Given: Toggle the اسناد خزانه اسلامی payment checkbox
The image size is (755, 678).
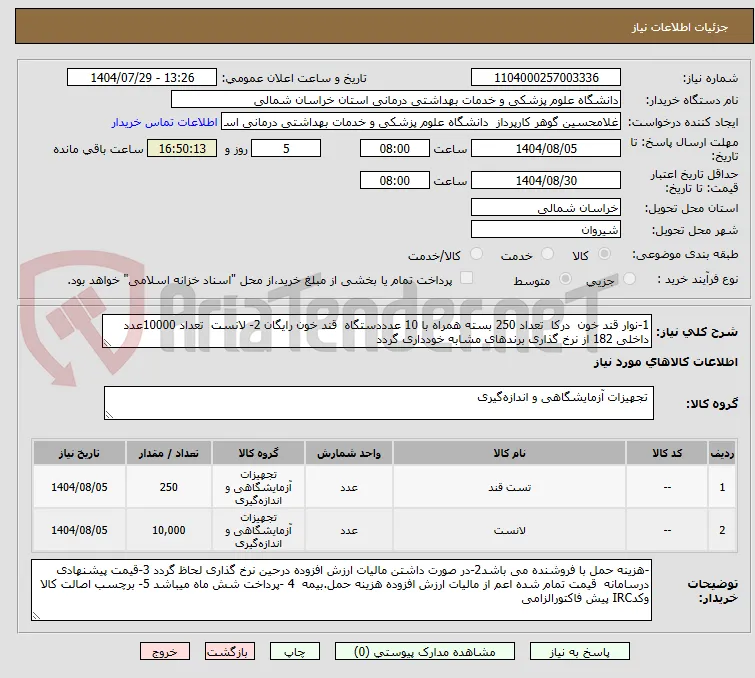Looking at the screenshot, I should click(466, 278).
